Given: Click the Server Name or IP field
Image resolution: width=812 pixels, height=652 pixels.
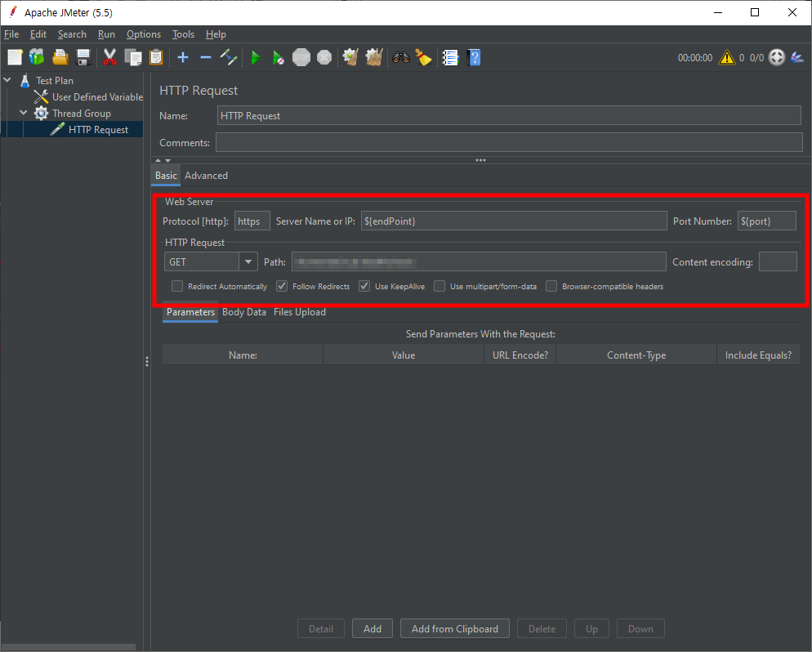Looking at the screenshot, I should pos(514,221).
